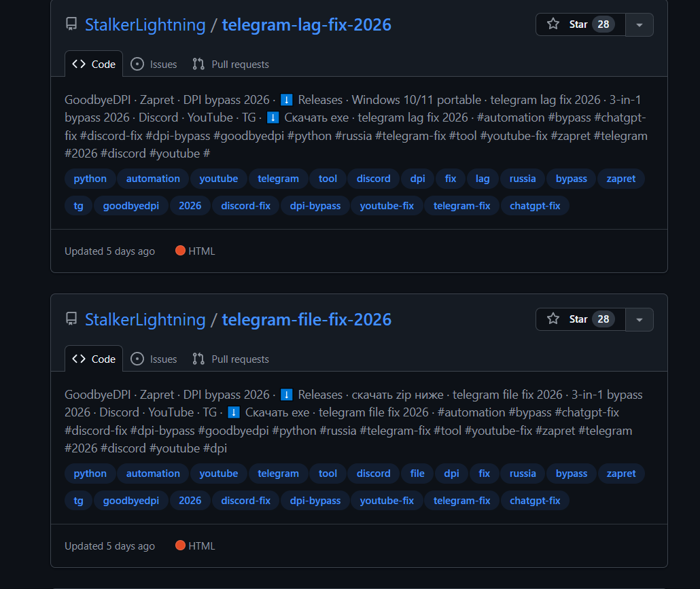Viewport: 700px width, 589px height.
Task: Click 'dpi' topic in telegram-lag-fix-2026 card
Action: (418, 179)
